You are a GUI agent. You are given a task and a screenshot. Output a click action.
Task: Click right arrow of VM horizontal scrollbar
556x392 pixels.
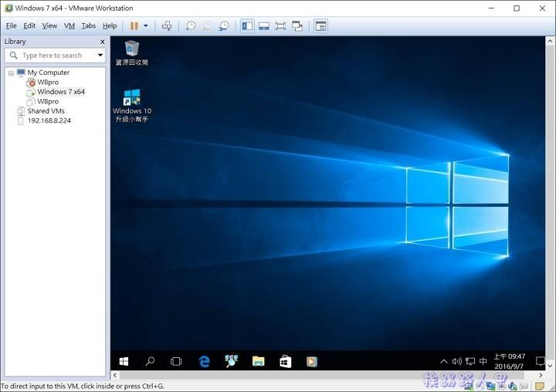click(541, 375)
